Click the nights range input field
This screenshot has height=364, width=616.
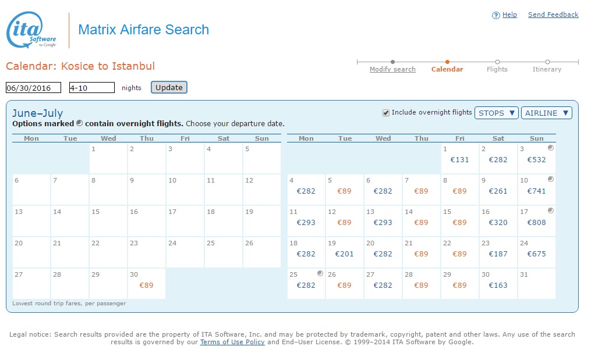[x=92, y=88]
